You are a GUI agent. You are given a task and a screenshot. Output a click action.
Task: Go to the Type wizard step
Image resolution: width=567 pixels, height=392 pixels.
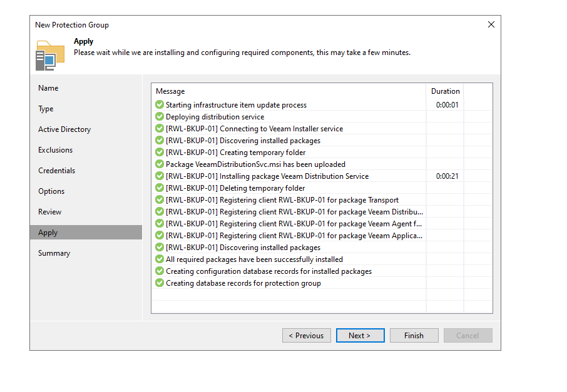(46, 109)
